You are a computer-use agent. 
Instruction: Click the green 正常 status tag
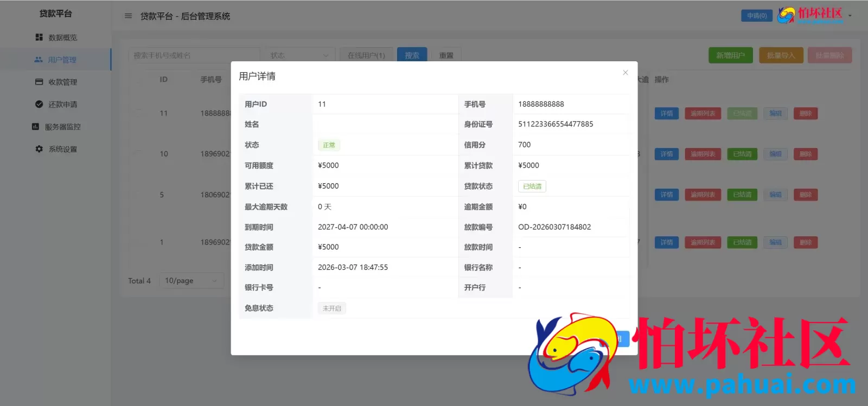click(329, 145)
